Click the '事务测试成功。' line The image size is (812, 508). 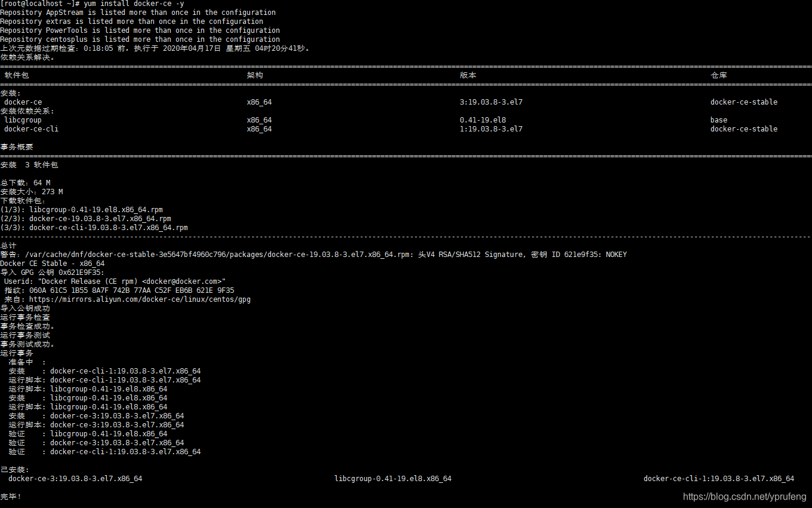point(27,344)
